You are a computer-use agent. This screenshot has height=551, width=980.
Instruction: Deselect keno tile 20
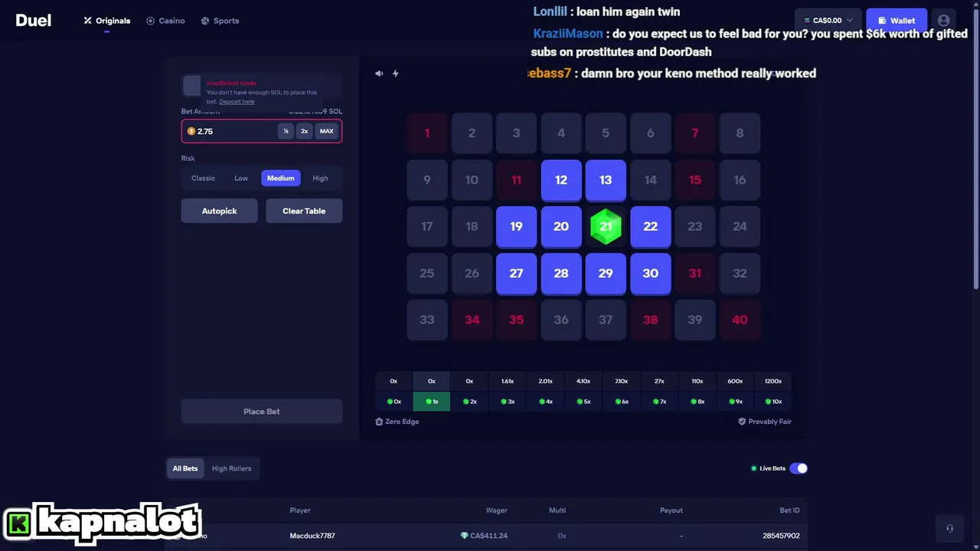click(561, 227)
